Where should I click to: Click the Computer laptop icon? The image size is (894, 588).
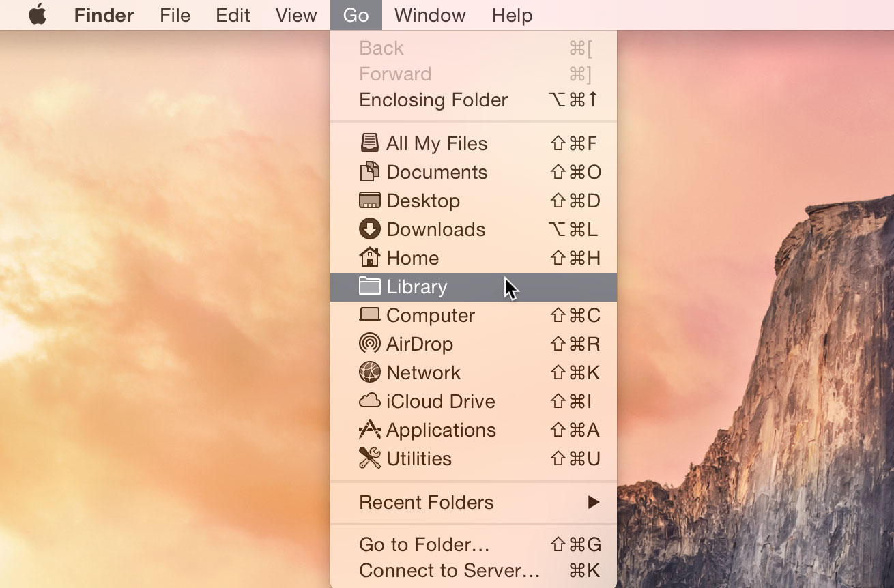[369, 315]
